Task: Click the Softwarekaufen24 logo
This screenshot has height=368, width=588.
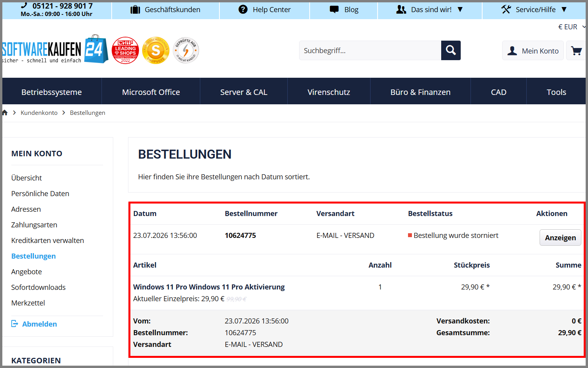Action: point(55,50)
